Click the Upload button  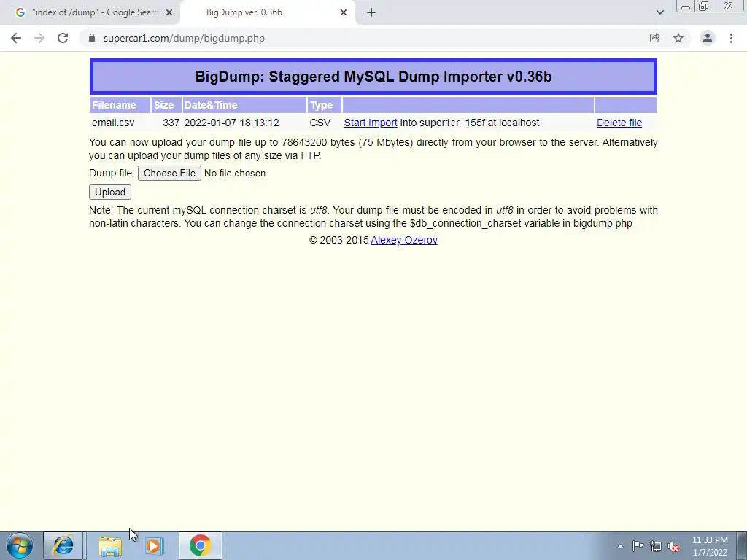click(x=110, y=192)
